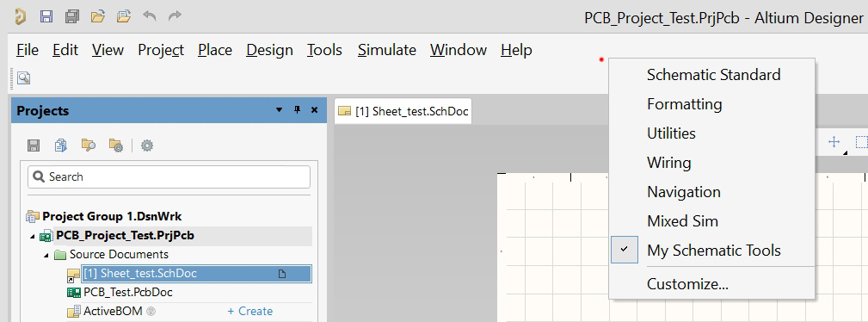
Task: Open the Project menu
Action: click(x=161, y=50)
